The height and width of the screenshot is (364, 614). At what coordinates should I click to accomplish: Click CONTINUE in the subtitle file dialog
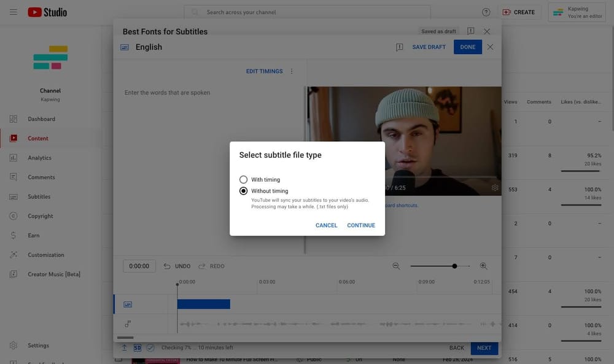(x=361, y=225)
